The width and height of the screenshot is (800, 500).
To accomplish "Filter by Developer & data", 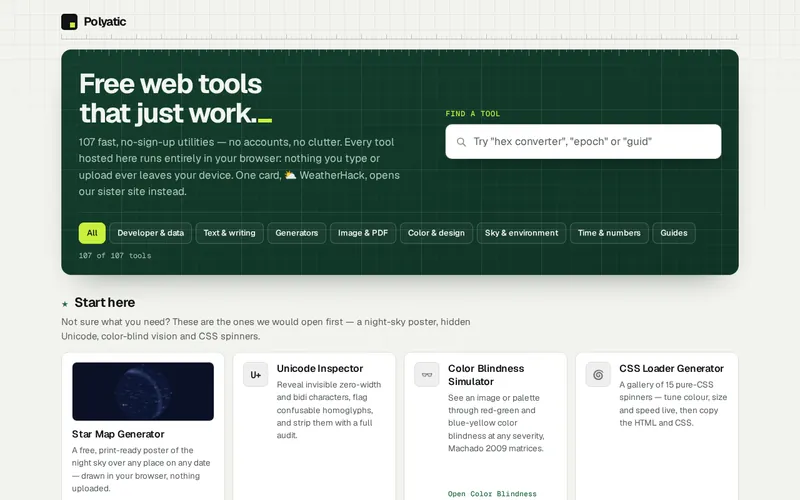I will pyautogui.click(x=151, y=233).
